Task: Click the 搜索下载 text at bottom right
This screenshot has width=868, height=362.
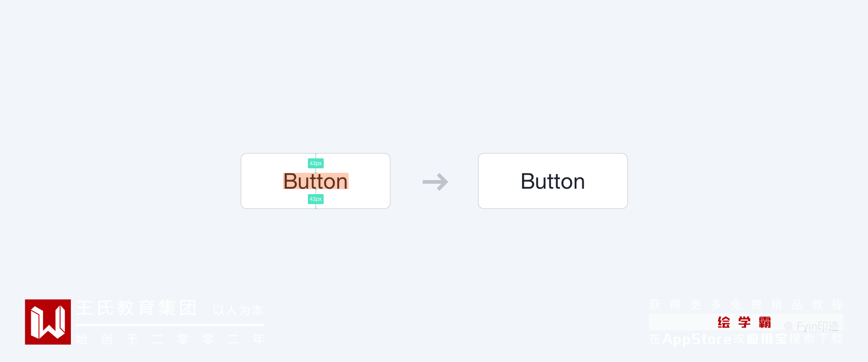Action: coord(816,339)
